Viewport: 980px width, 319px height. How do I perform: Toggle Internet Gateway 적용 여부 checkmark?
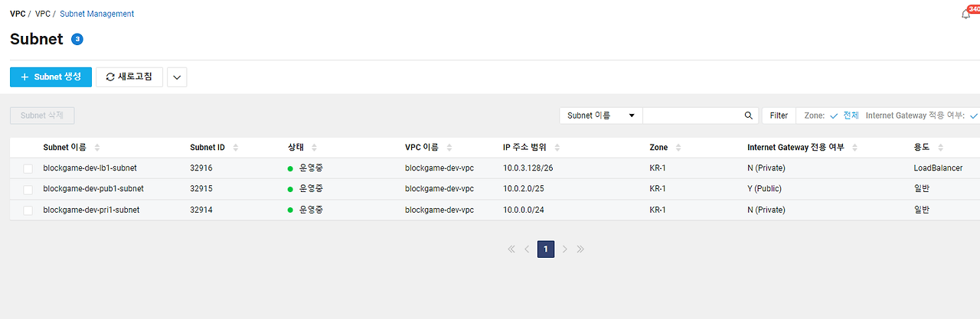[974, 116]
